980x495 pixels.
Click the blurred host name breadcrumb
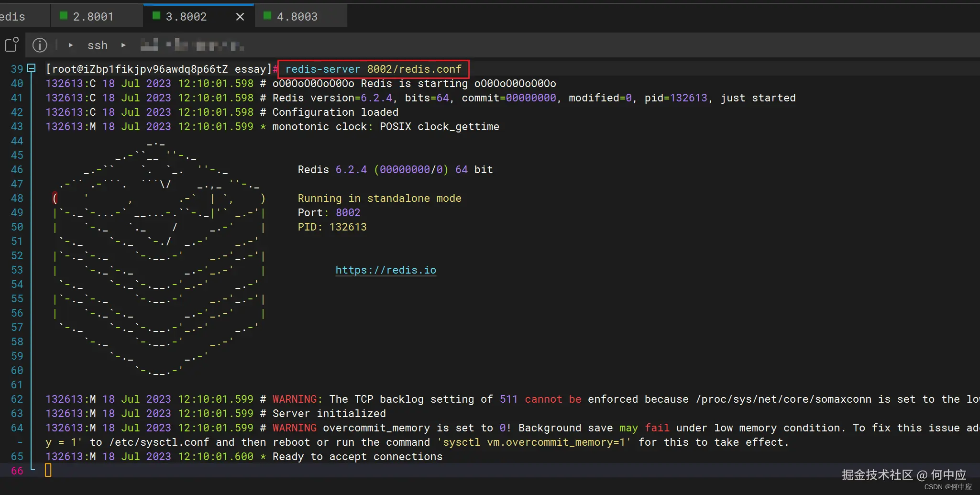pyautogui.click(x=192, y=45)
